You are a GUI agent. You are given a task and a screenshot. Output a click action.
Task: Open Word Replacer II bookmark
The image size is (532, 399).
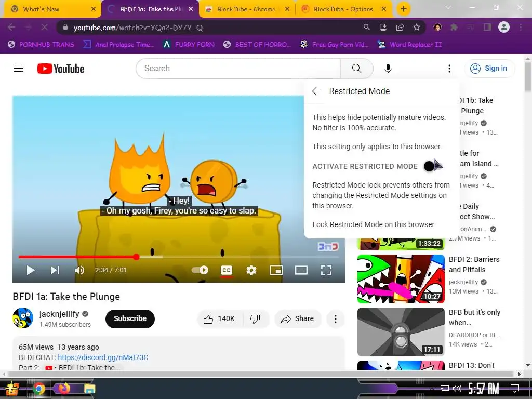point(410,45)
